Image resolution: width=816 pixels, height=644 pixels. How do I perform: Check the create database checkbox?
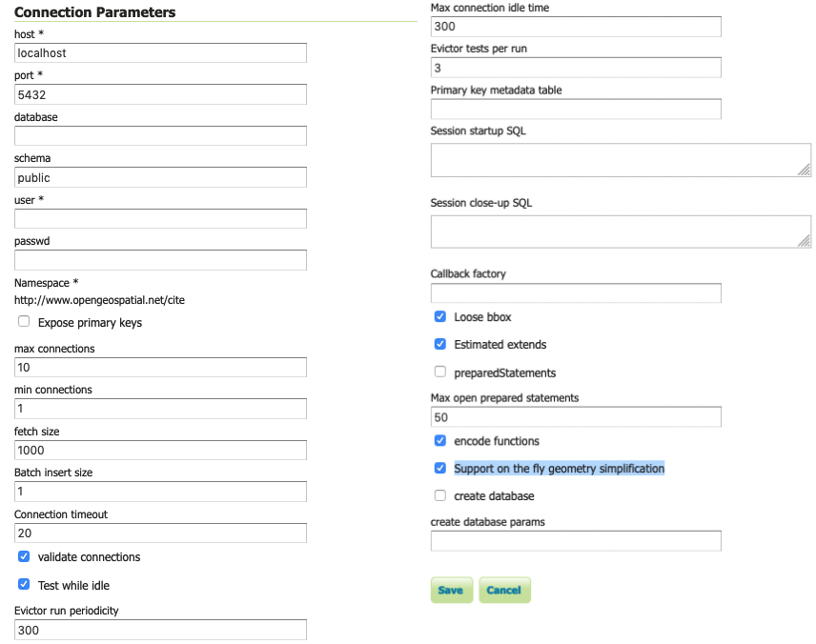coord(440,495)
